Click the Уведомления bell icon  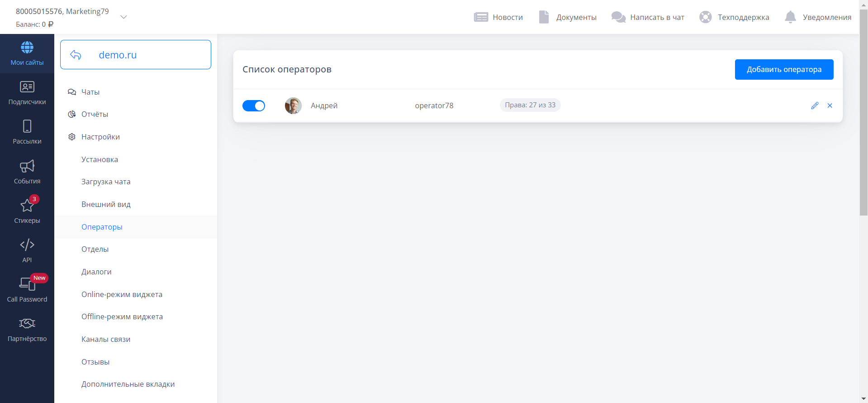pyautogui.click(x=790, y=17)
